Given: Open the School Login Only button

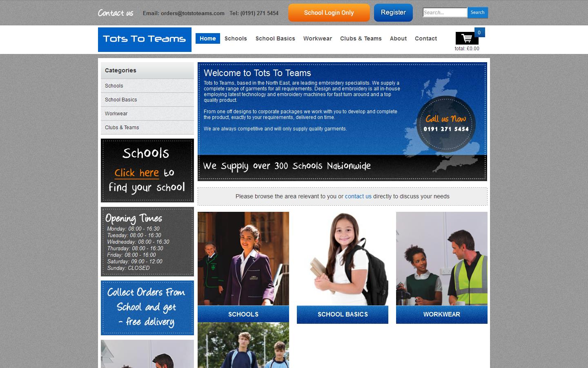Looking at the screenshot, I should point(329,13).
